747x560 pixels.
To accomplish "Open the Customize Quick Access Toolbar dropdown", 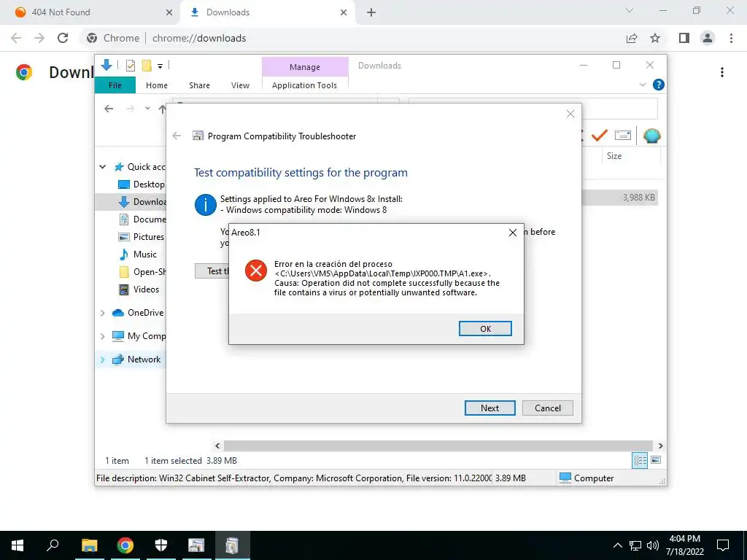I will [160, 66].
